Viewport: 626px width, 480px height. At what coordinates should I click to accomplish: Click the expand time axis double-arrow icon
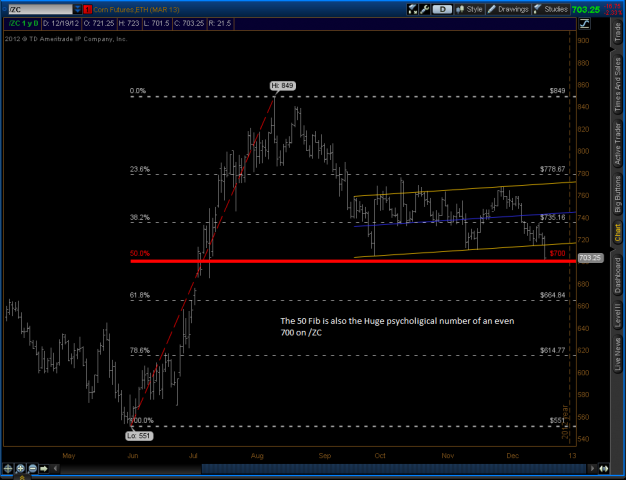tap(604, 468)
